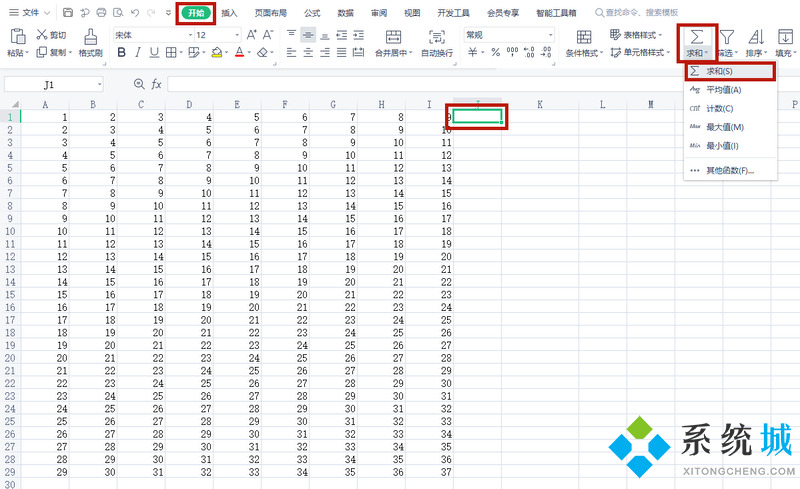Open the number format dropdown (常规)
Screen dimensions: 800x489
click(549, 35)
